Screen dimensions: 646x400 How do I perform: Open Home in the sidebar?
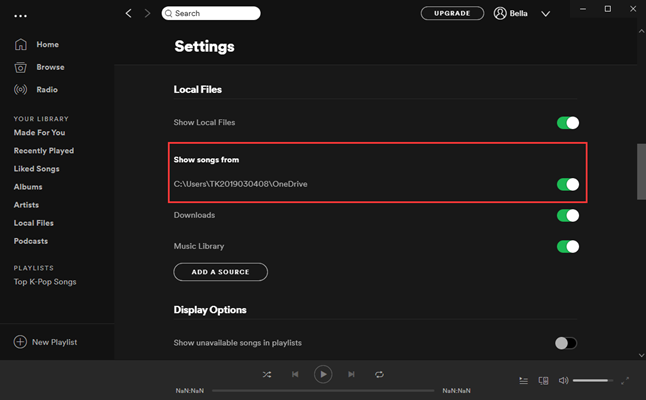[x=47, y=44]
